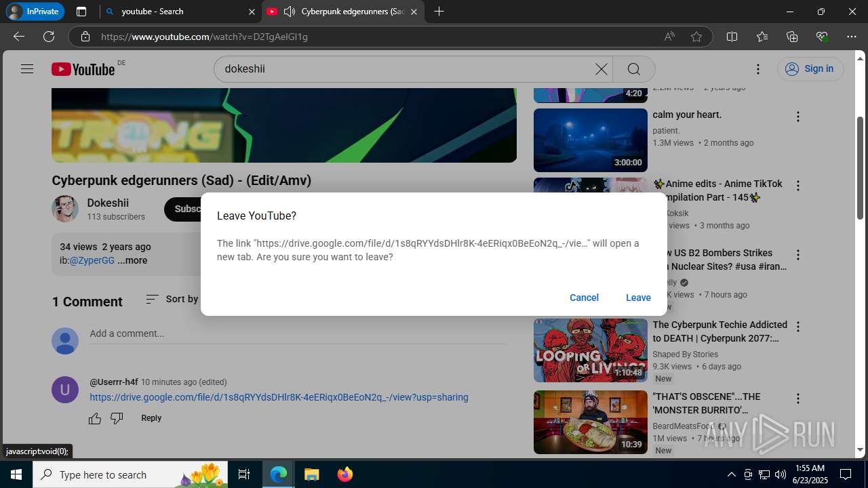
Task: Open the YouTube hamburger guide menu
Action: coord(27,68)
